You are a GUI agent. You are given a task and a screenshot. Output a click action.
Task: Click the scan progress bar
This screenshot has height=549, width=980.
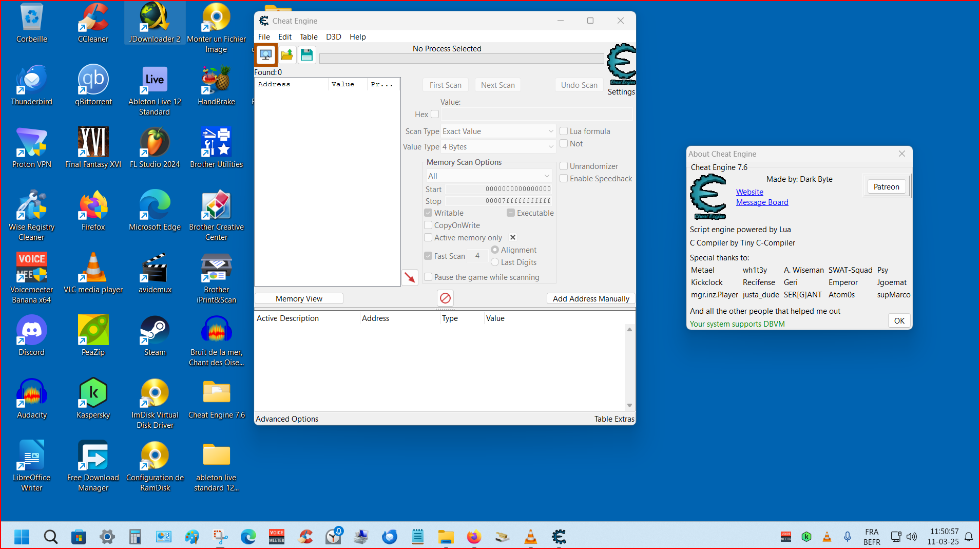click(462, 59)
